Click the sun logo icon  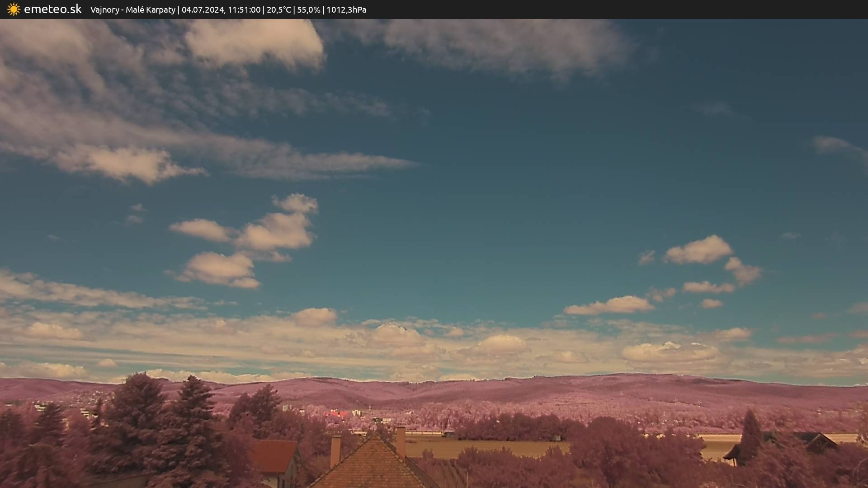[14, 9]
